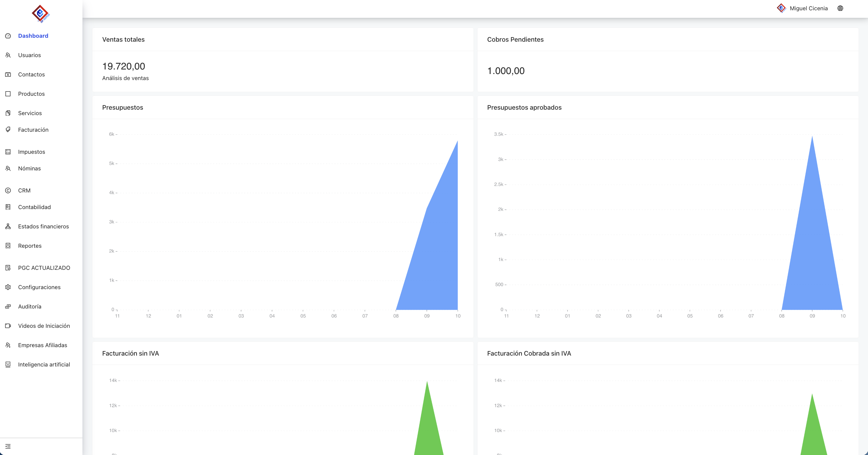Click the CRM copyright-style icon
The height and width of the screenshot is (455, 868).
click(8, 190)
